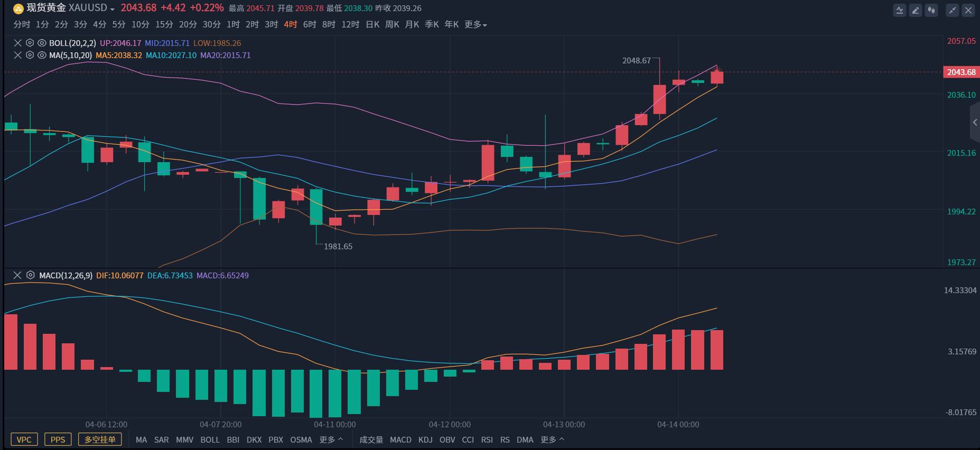Open BOLL indicator settings gear
The width and height of the screenshot is (980, 450).
point(30,43)
